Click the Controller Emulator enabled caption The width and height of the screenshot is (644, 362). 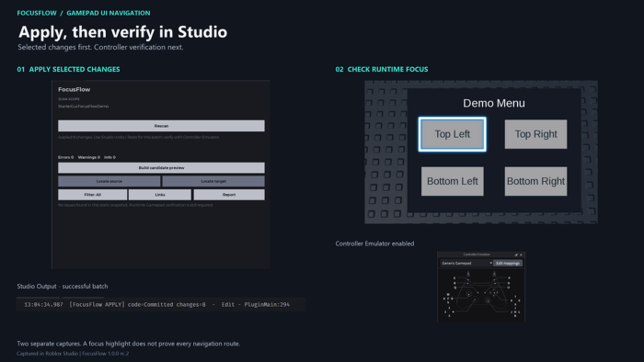point(374,243)
